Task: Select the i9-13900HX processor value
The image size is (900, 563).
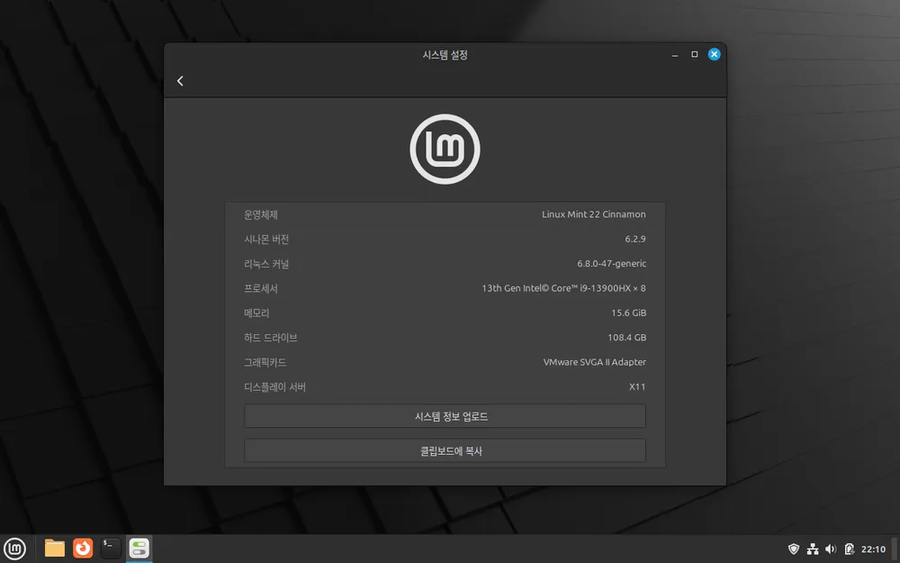Action: (x=564, y=288)
